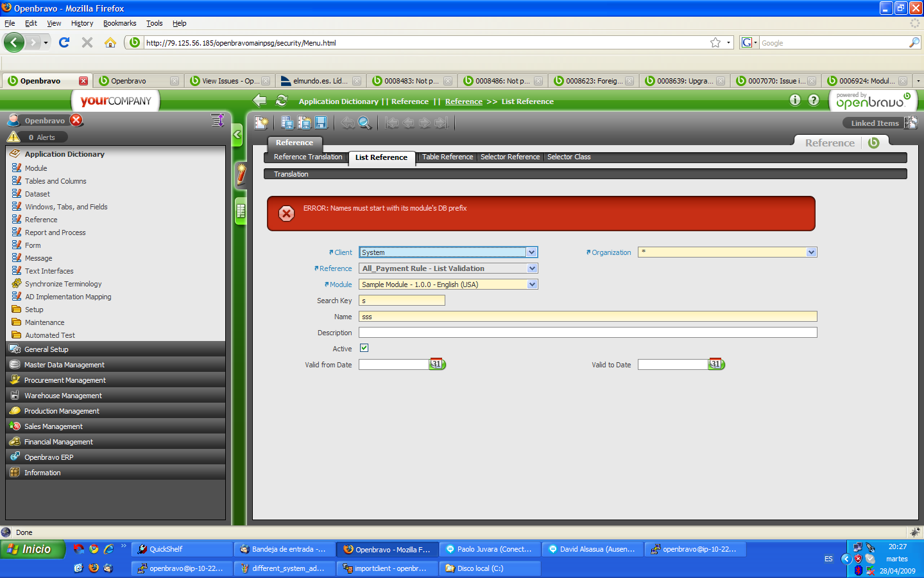
Task: Click the Application Dictionary book icon
Action: (15, 153)
